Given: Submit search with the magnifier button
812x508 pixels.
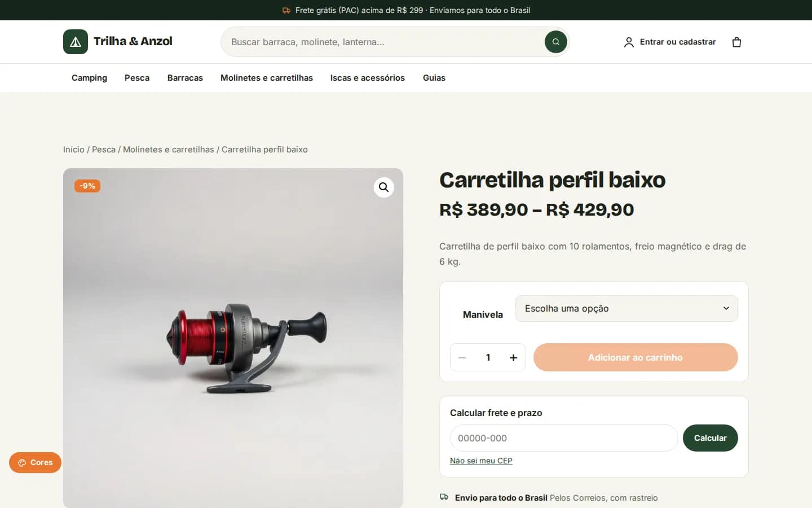Looking at the screenshot, I should point(556,42).
